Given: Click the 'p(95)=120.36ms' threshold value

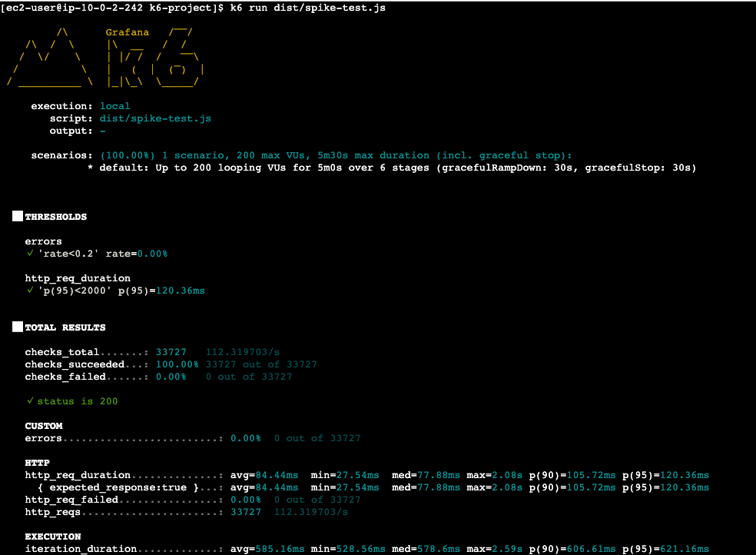Looking at the screenshot, I should pyautogui.click(x=161, y=291).
